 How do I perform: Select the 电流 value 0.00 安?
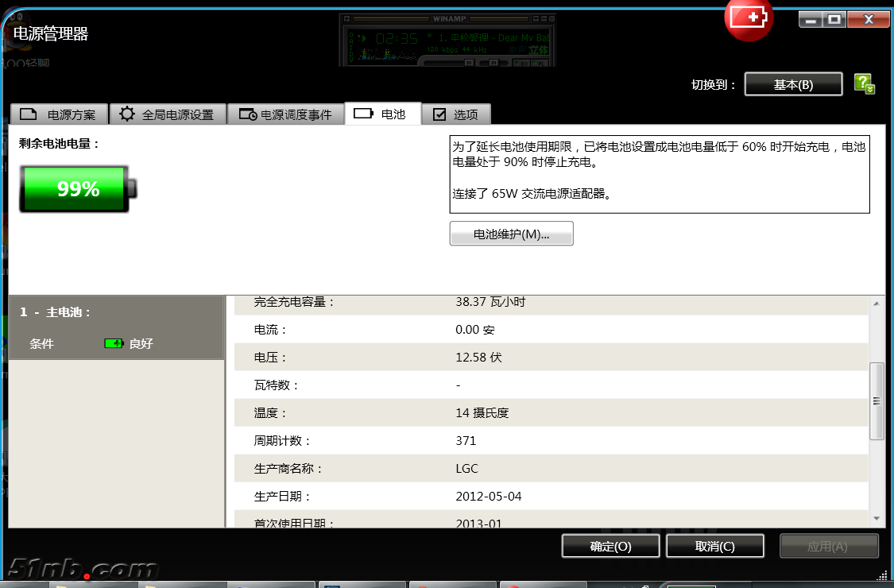[475, 329]
